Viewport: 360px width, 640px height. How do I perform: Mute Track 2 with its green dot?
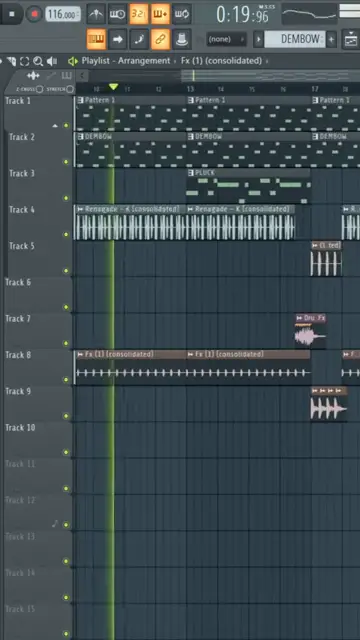66,162
